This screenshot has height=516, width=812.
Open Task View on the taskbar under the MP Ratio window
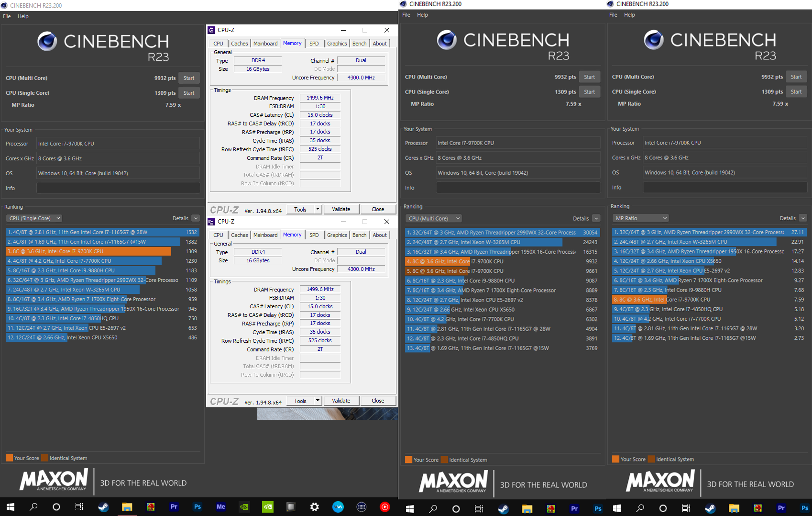pos(686,508)
